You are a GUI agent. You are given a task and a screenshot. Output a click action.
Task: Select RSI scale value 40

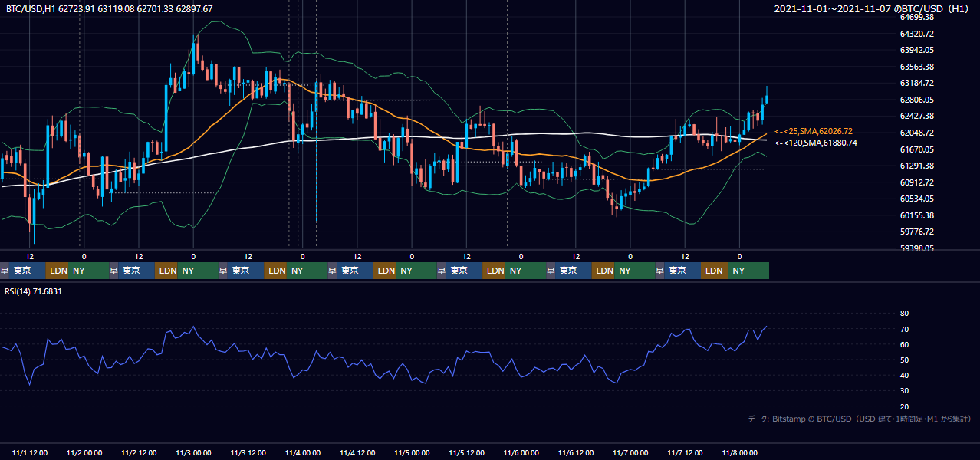point(904,376)
